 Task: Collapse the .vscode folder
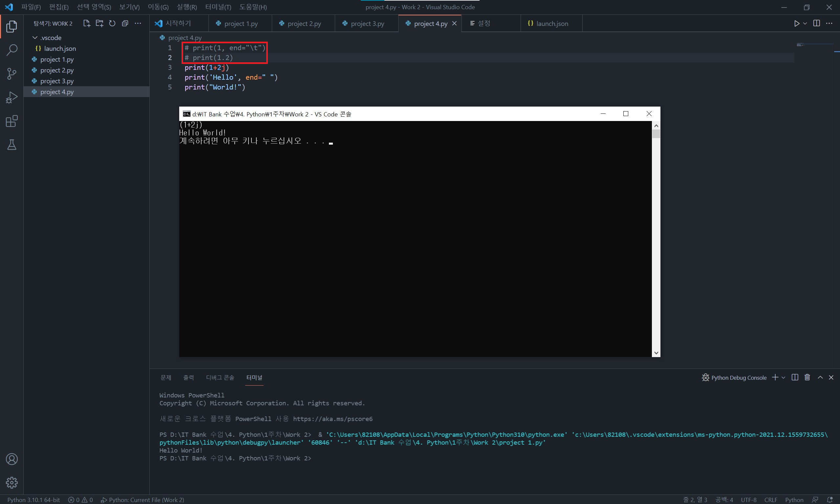[x=35, y=38]
